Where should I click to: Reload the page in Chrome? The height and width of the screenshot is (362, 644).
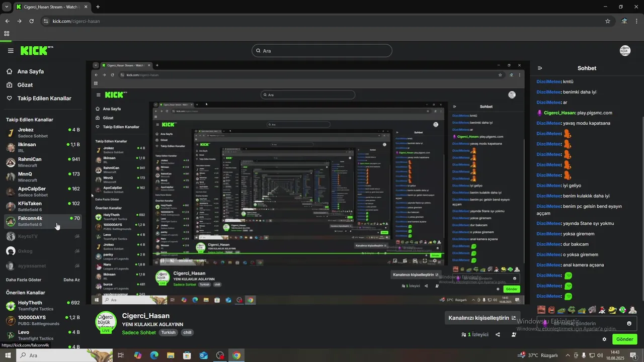coord(31,21)
